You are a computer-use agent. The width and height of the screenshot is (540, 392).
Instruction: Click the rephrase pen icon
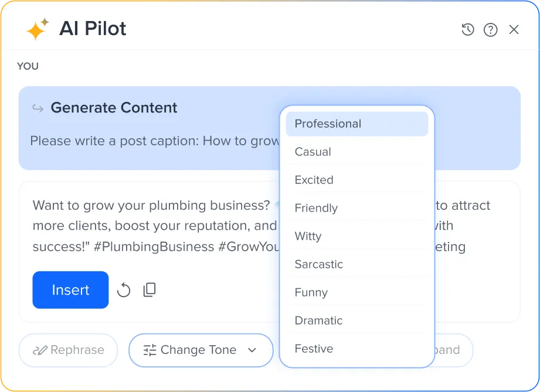pos(41,350)
